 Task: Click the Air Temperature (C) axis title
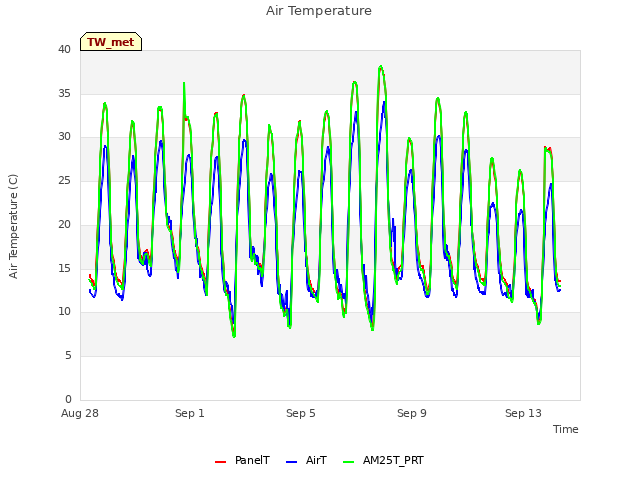pyautogui.click(x=13, y=227)
